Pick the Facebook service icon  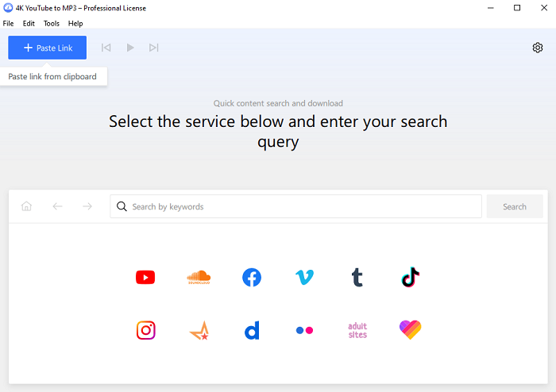(252, 277)
